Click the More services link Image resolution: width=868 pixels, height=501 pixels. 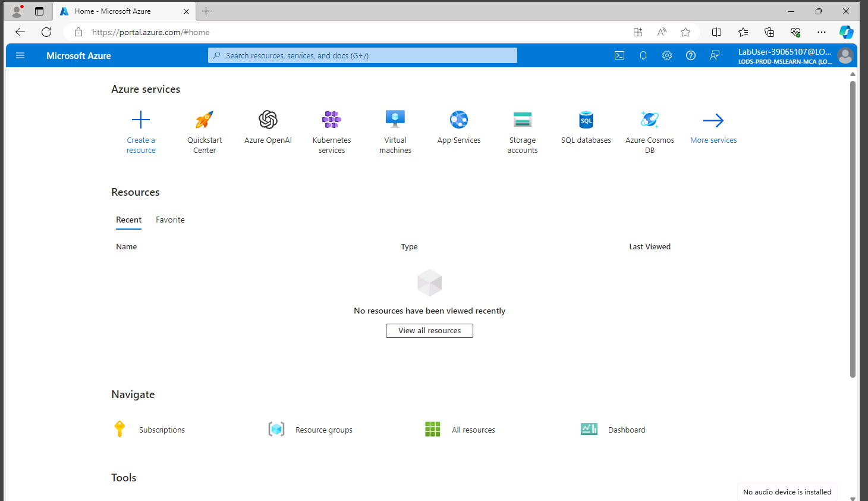(713, 140)
